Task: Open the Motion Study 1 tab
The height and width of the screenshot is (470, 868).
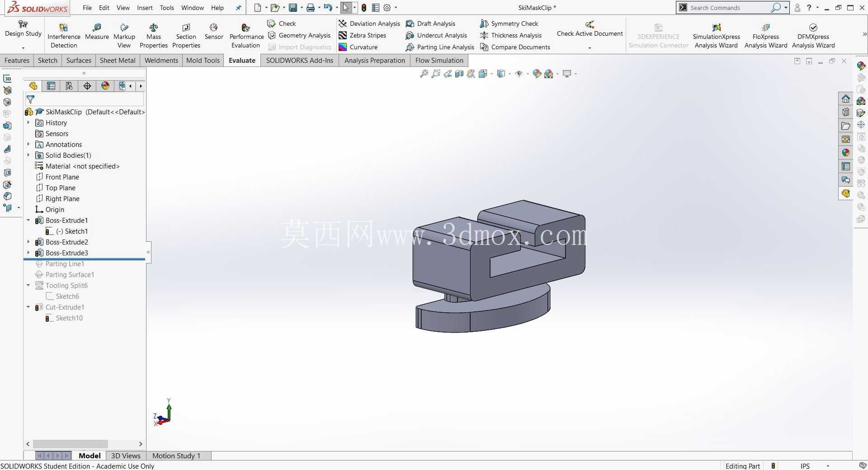Action: coord(176,456)
